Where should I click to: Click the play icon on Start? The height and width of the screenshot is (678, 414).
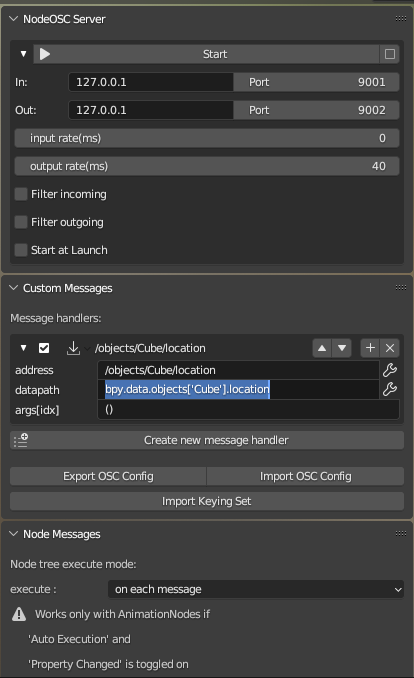pyautogui.click(x=45, y=54)
